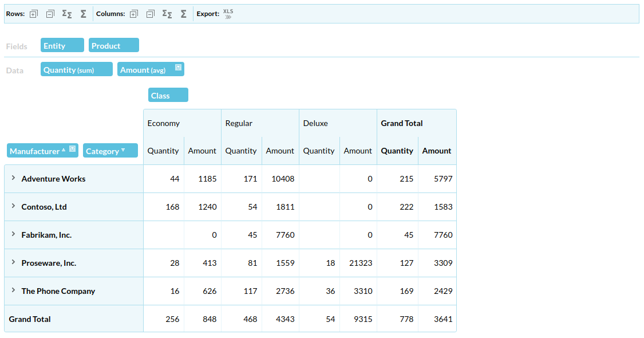The width and height of the screenshot is (644, 338).
Task: Click the Product field chip
Action: pos(113,46)
